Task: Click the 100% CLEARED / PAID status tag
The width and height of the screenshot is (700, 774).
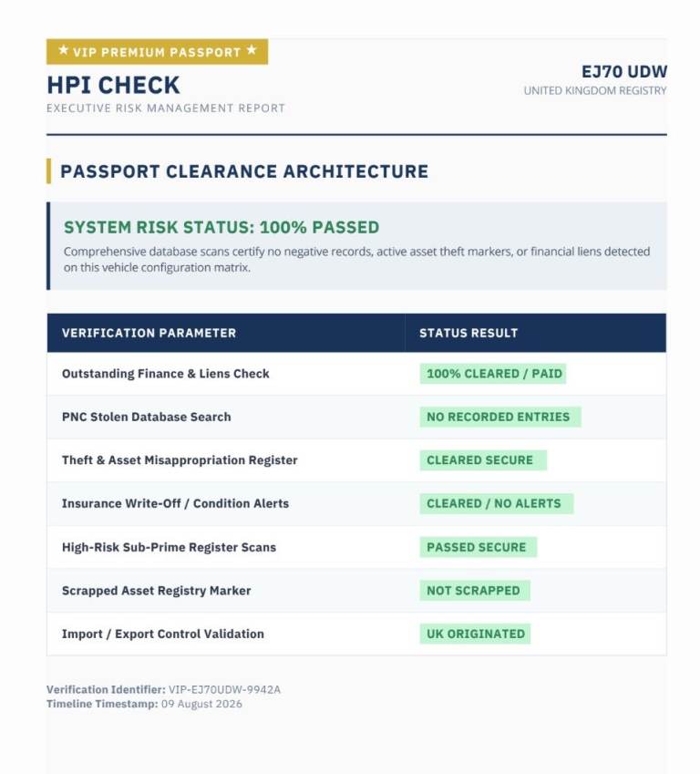Action: [493, 374]
